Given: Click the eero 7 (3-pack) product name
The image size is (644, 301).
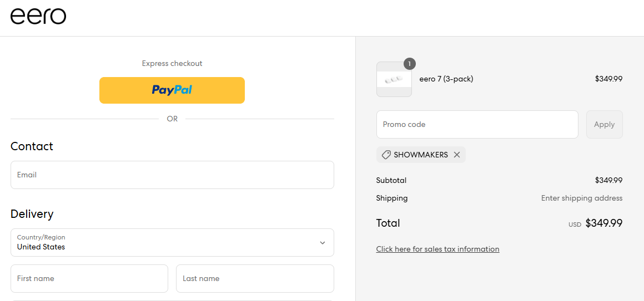Looking at the screenshot, I should click(x=446, y=79).
